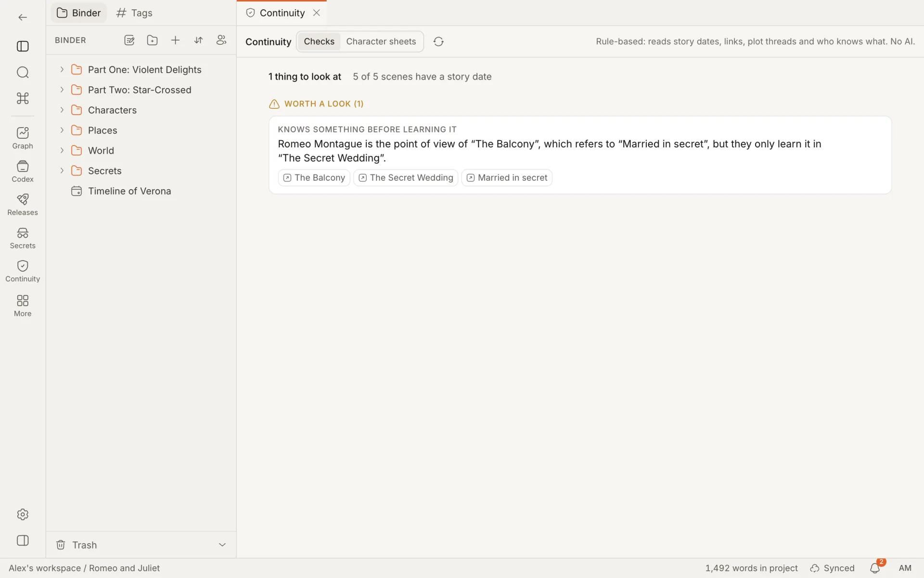Click the back arrow icon
The width and height of the screenshot is (924, 578).
(23, 17)
